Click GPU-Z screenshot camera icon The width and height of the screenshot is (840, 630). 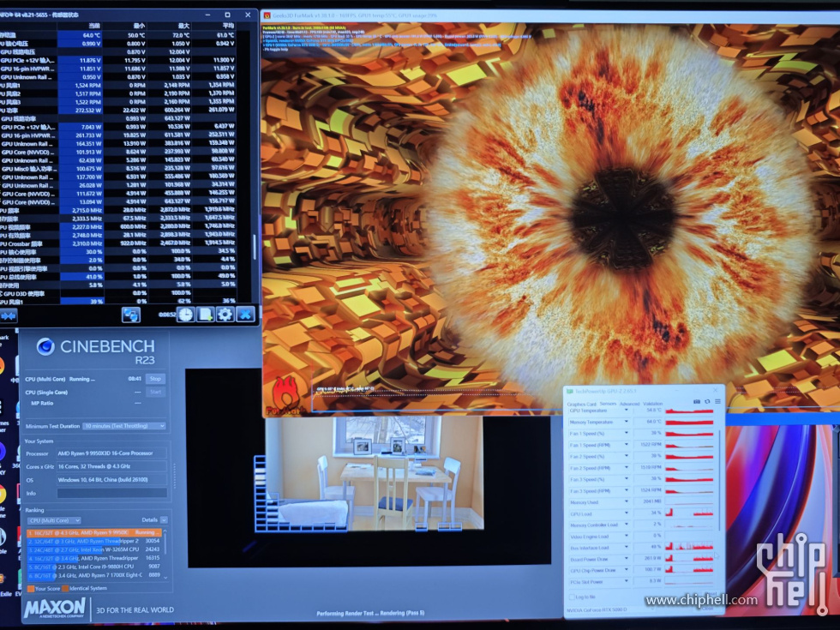coord(696,401)
